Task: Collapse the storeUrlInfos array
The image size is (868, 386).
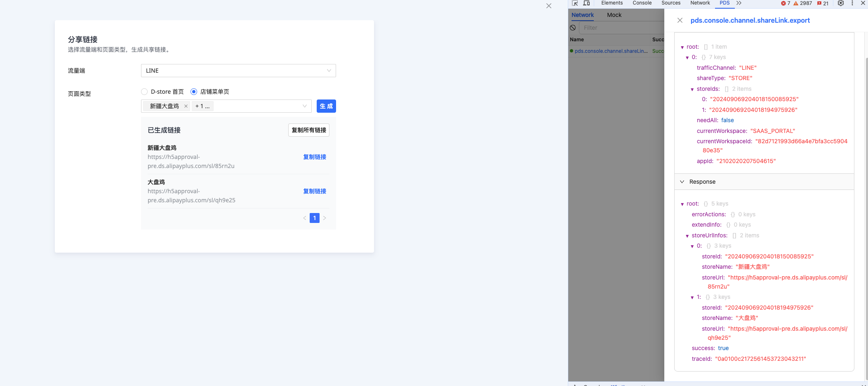Action: [x=687, y=236]
